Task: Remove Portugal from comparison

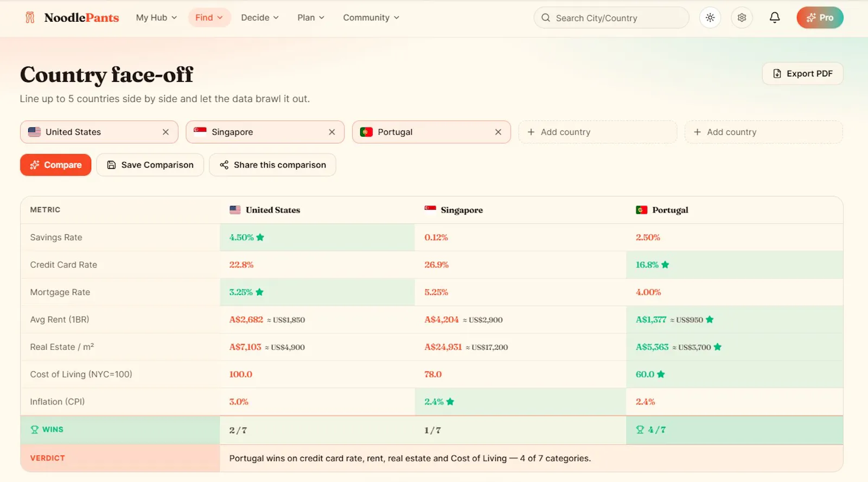Action: [498, 132]
